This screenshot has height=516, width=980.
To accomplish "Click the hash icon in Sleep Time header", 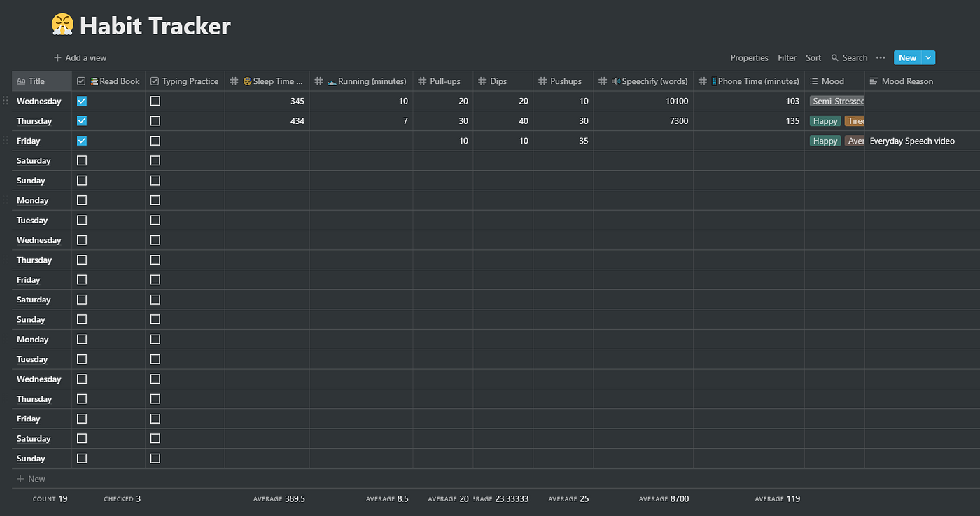I will pyautogui.click(x=234, y=81).
